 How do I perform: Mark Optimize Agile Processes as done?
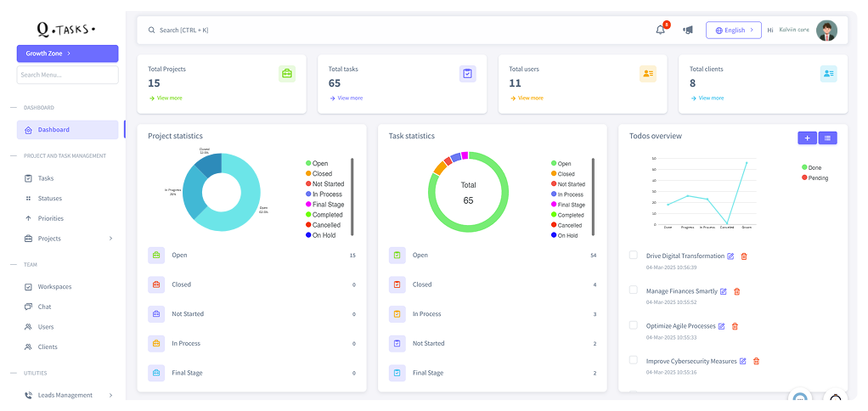[633, 325]
